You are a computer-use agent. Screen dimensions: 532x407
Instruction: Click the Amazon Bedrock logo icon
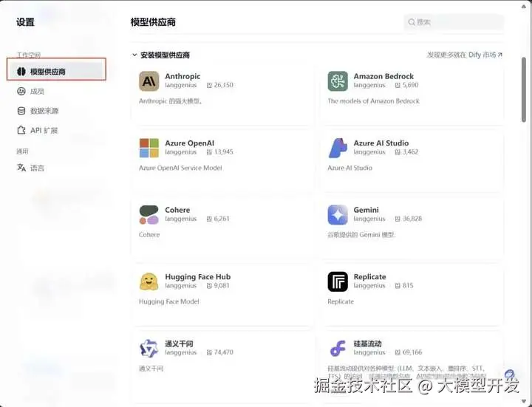tap(338, 81)
